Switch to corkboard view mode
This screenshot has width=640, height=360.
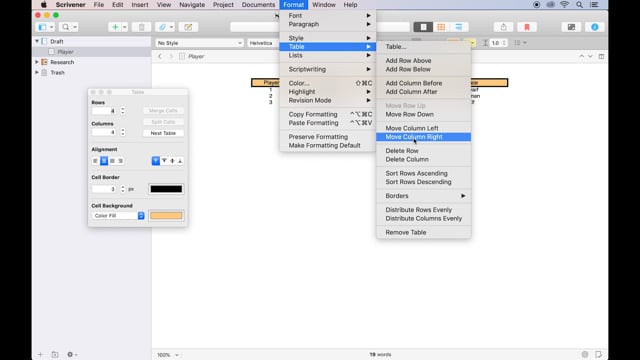coord(441,27)
